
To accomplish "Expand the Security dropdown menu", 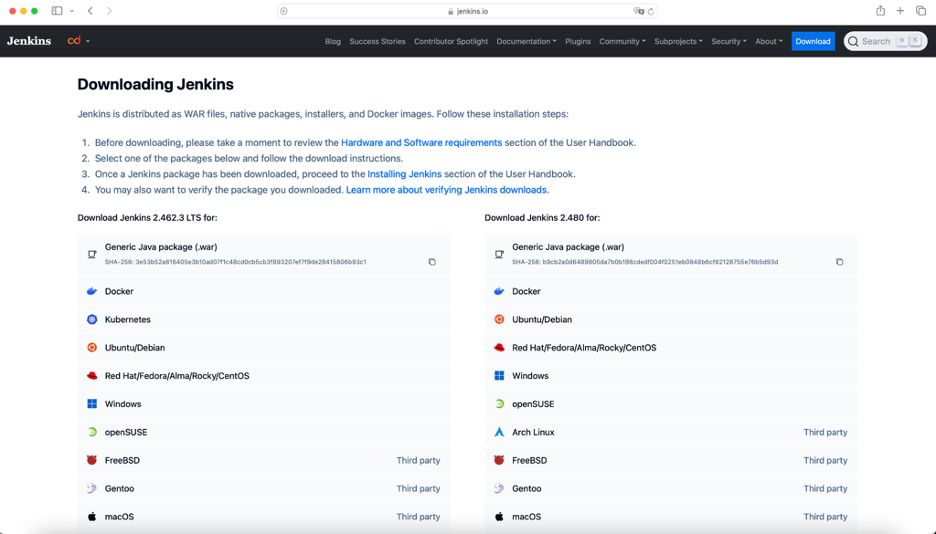I will point(728,41).
